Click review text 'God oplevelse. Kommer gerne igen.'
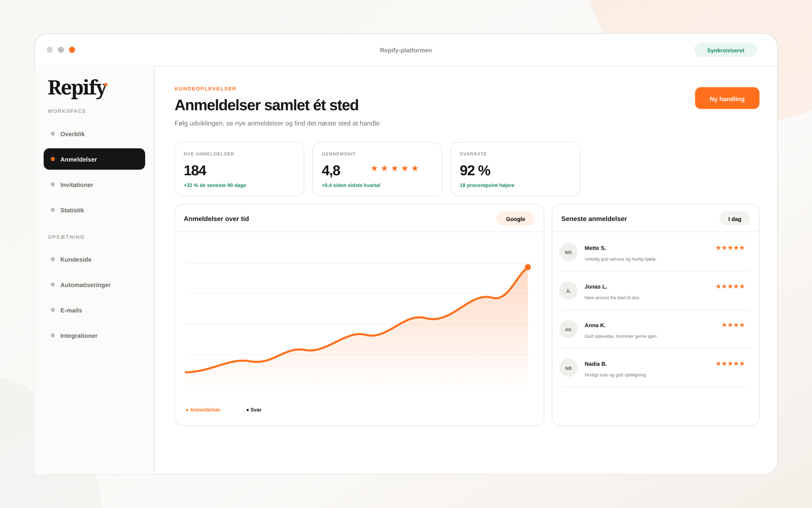Screen dimensions: 812x508 click(621, 336)
